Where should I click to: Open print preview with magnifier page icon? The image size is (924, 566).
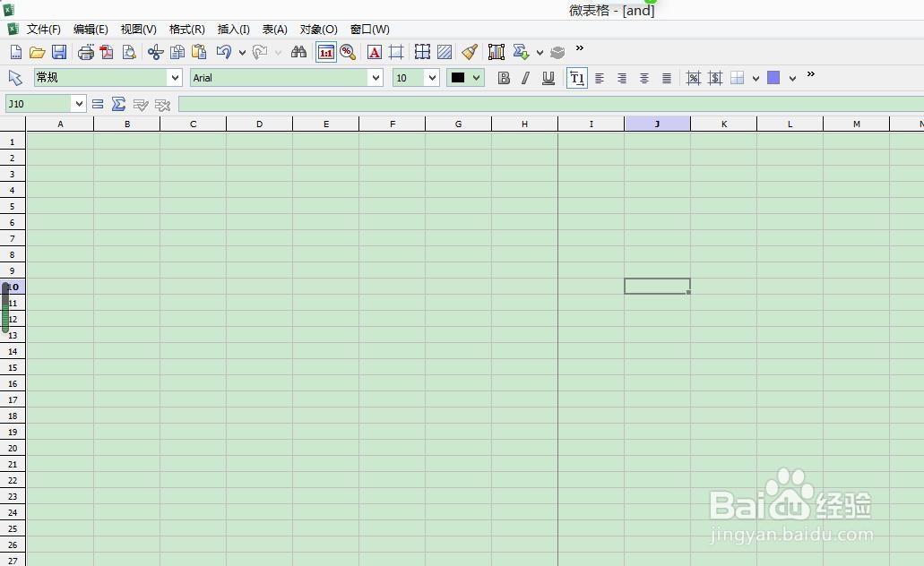128,53
